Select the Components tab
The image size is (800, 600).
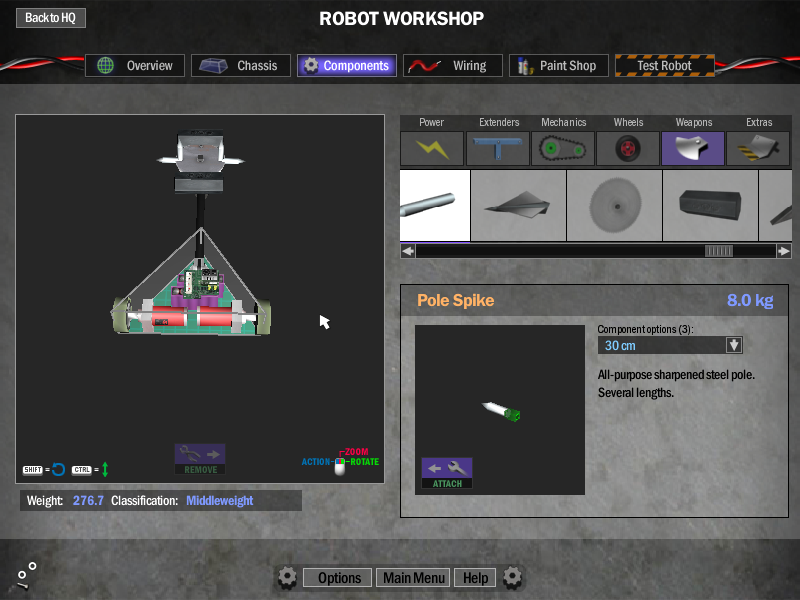(347, 65)
